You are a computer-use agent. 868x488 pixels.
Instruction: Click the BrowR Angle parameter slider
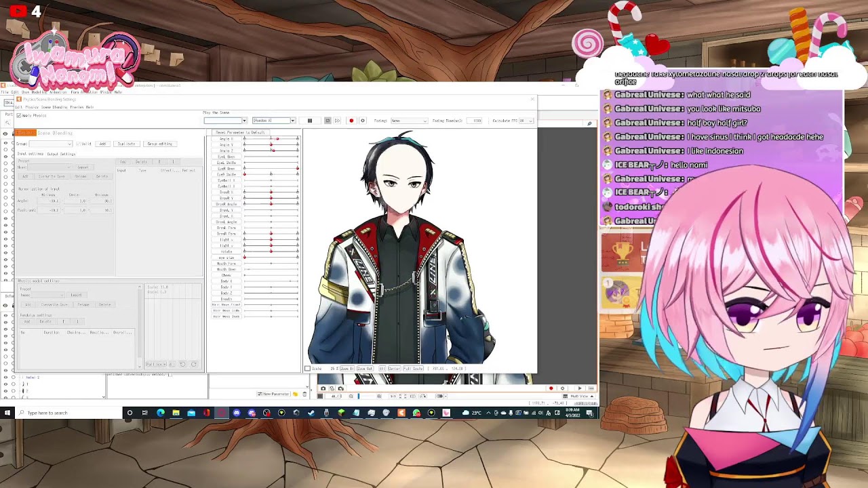click(271, 204)
